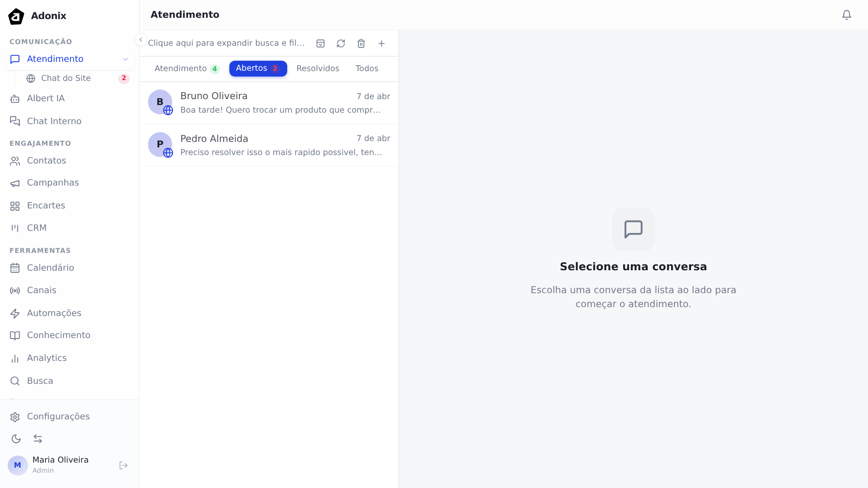Refresh the conversation list

[341, 44]
